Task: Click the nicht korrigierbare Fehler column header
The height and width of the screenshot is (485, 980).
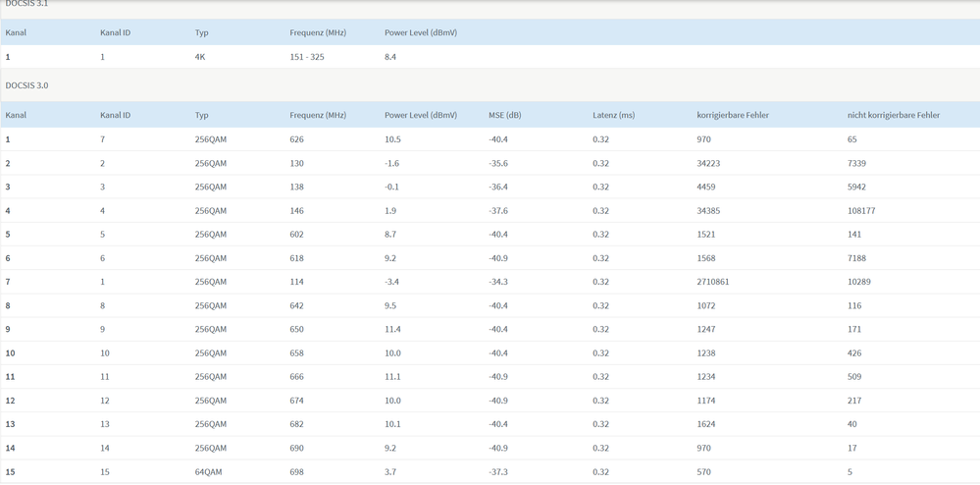Action: [893, 115]
